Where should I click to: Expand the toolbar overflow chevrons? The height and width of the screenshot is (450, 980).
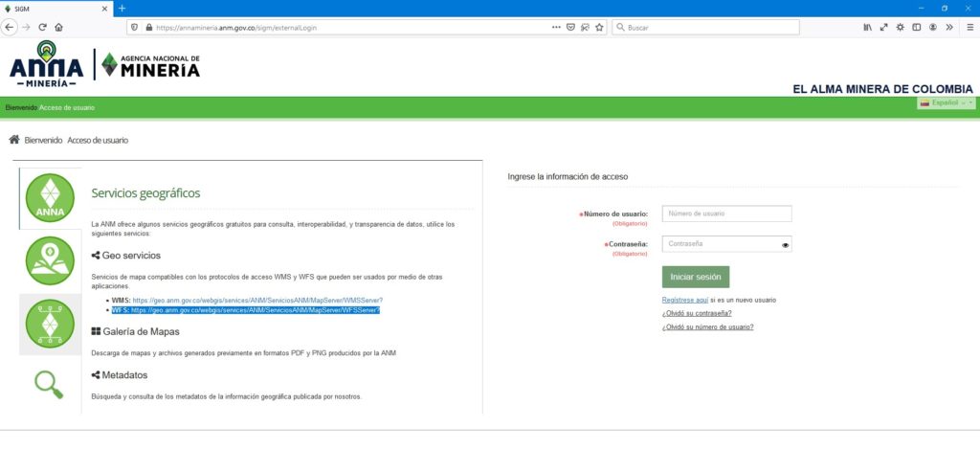pyautogui.click(x=948, y=27)
